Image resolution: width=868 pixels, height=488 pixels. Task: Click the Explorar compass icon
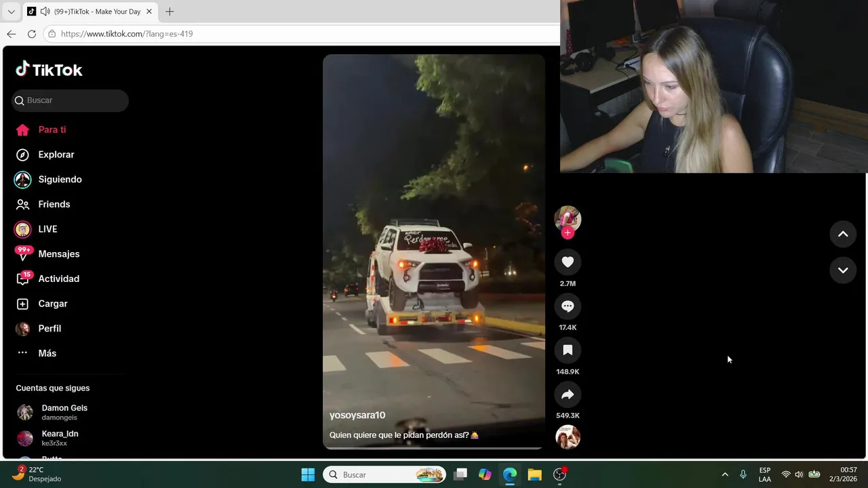pos(22,155)
